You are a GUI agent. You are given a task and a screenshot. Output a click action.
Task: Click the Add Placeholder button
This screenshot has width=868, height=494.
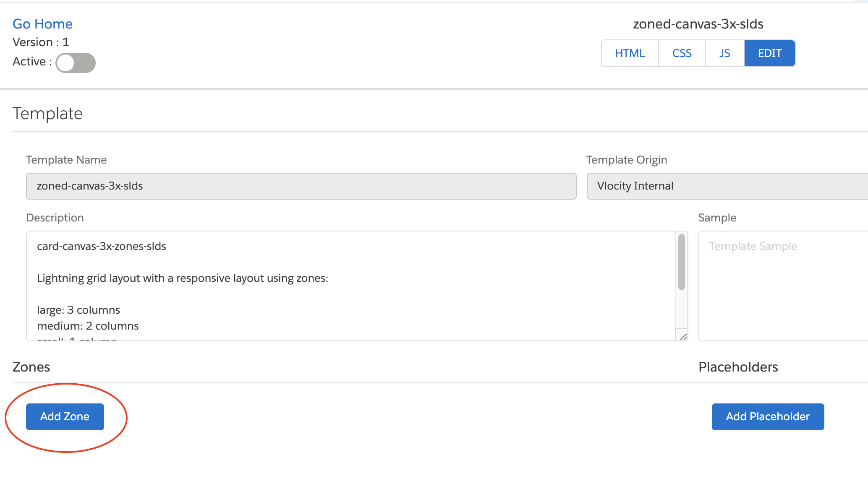[x=768, y=417]
